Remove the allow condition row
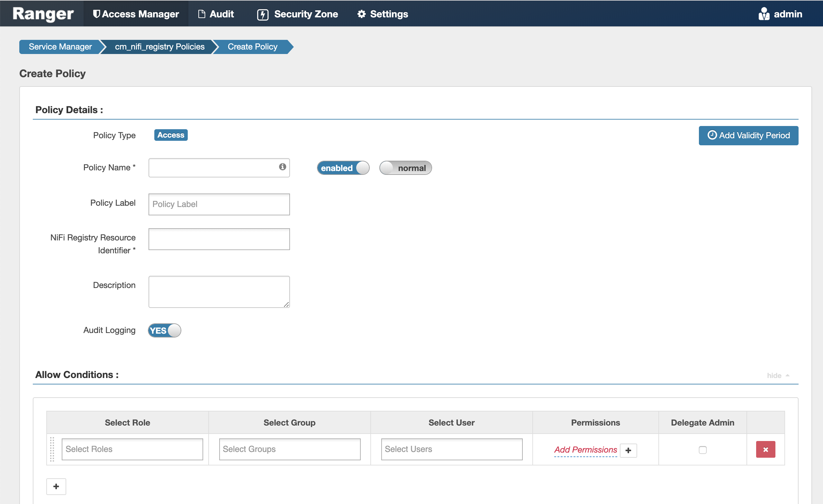This screenshot has height=504, width=823. (765, 449)
